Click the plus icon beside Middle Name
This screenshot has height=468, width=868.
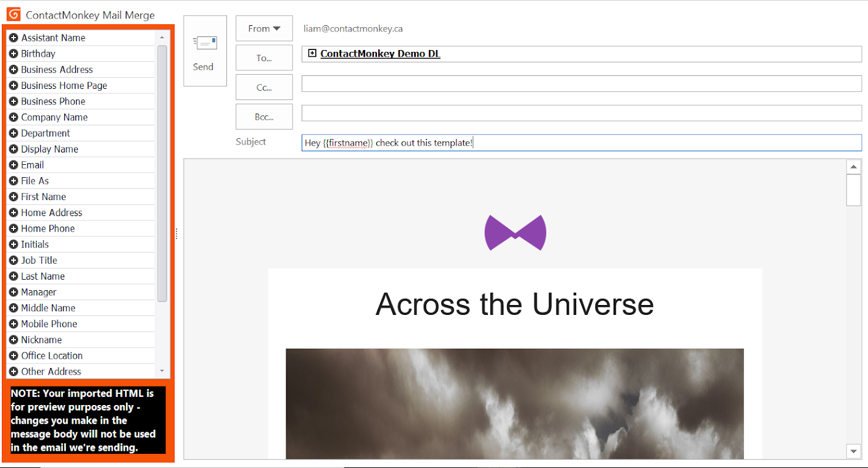[14, 308]
